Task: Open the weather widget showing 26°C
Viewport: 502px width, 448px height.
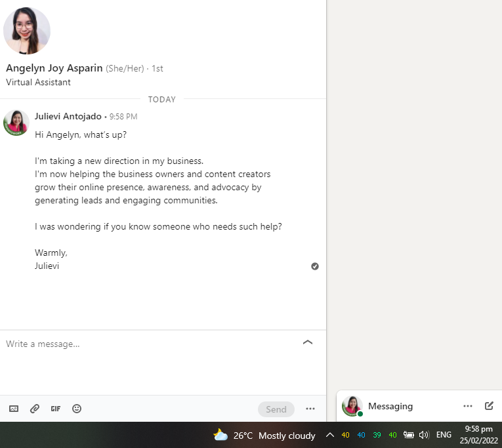Action: pyautogui.click(x=264, y=436)
